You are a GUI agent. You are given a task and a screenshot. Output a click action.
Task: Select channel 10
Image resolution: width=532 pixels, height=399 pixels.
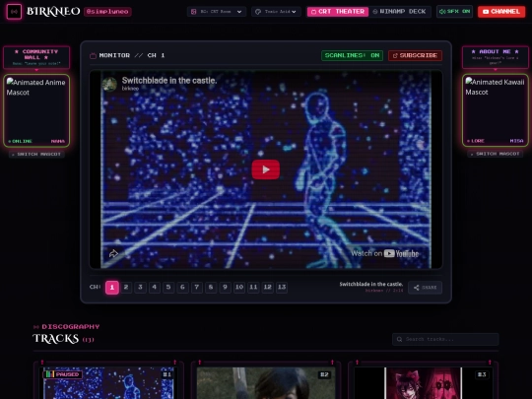(x=239, y=288)
